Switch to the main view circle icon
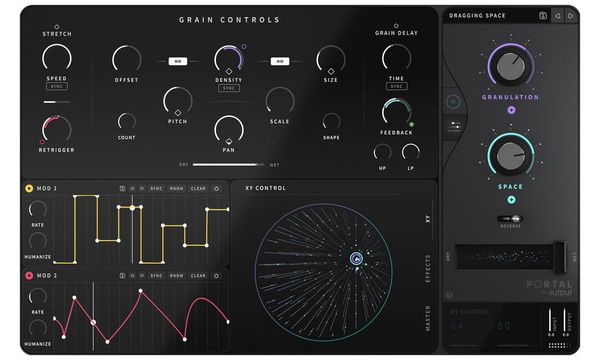 click(x=453, y=102)
